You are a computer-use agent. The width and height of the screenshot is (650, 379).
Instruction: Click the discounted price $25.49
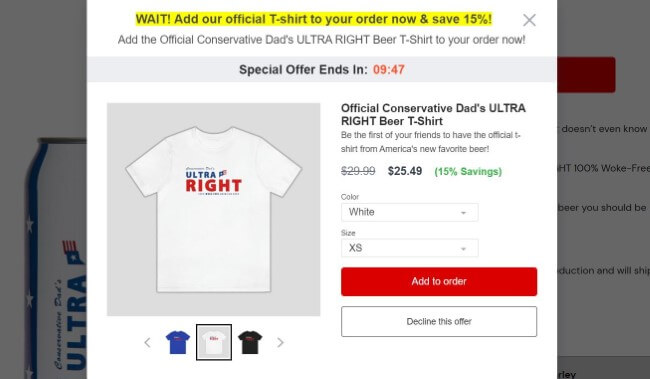[405, 171]
